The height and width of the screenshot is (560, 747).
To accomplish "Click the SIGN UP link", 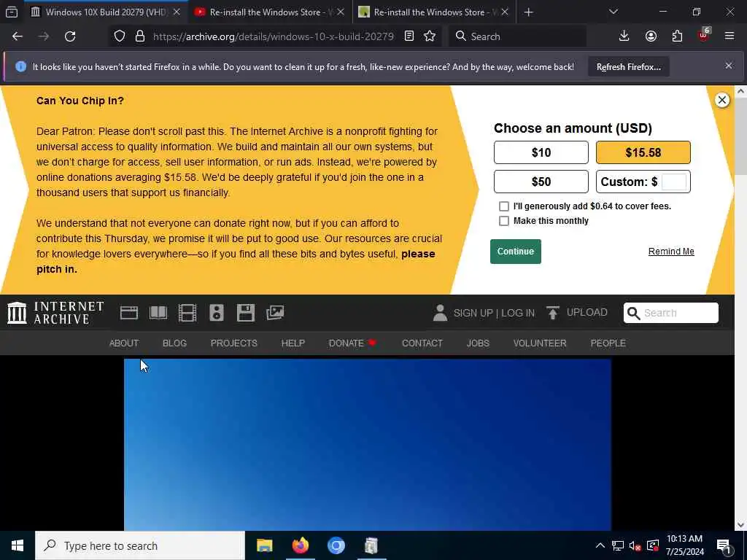I will point(473,313).
